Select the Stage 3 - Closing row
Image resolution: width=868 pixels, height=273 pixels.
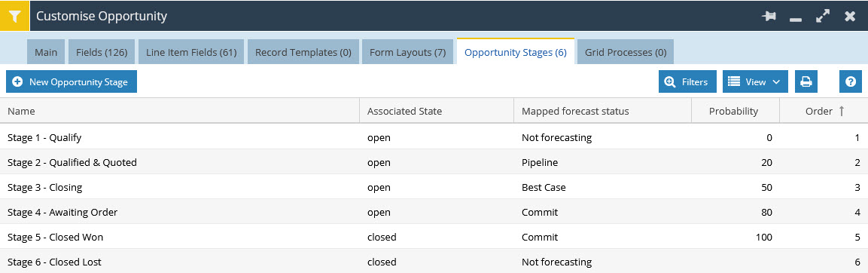click(x=434, y=187)
